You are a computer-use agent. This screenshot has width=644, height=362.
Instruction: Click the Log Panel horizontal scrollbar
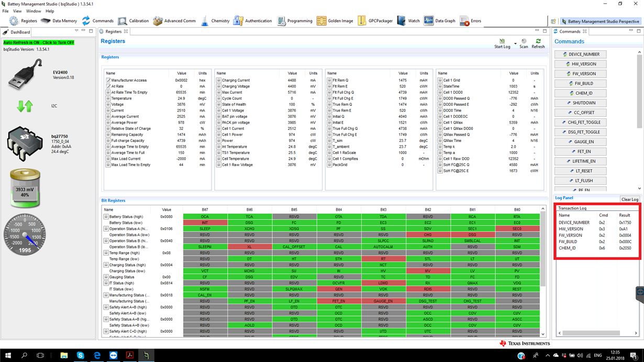pos(597,333)
